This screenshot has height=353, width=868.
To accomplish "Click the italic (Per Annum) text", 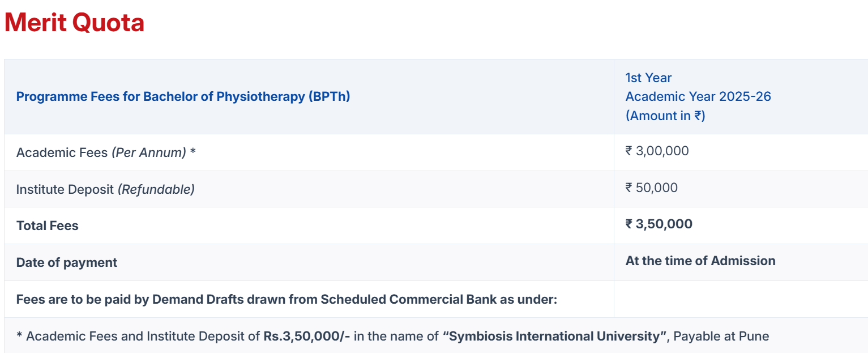I will (149, 152).
